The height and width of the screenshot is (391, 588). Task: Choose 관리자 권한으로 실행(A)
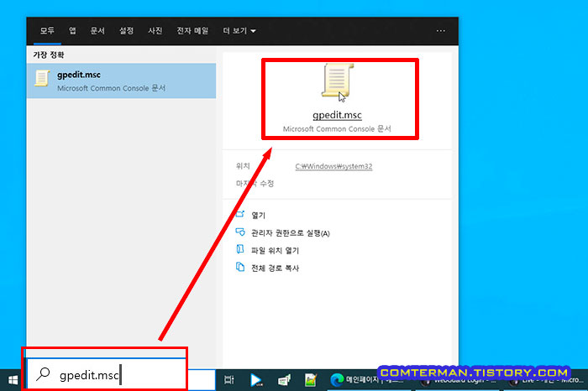pos(291,233)
